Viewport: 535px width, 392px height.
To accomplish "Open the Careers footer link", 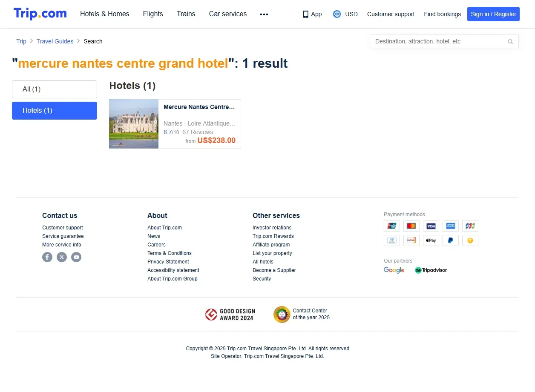I will tap(156, 245).
